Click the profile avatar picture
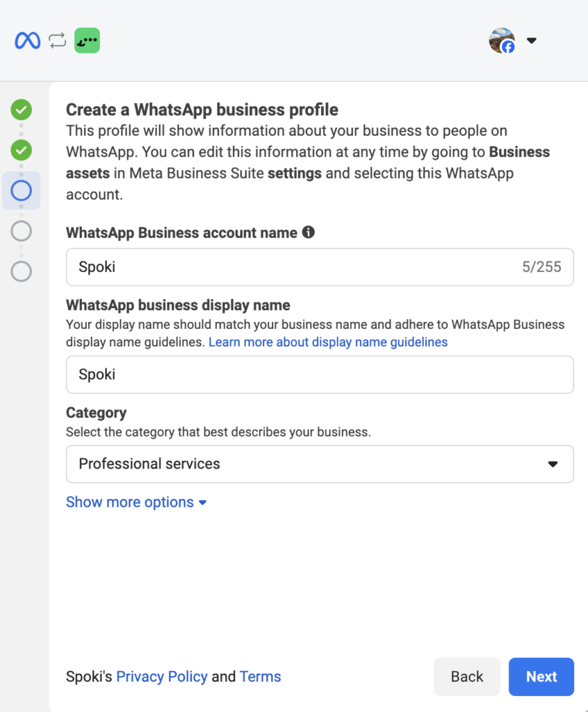 click(x=502, y=41)
